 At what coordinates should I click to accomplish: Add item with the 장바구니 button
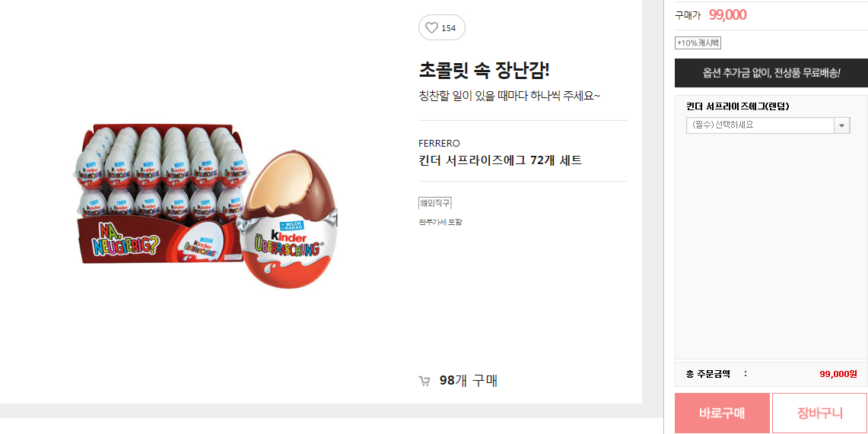pos(819,413)
